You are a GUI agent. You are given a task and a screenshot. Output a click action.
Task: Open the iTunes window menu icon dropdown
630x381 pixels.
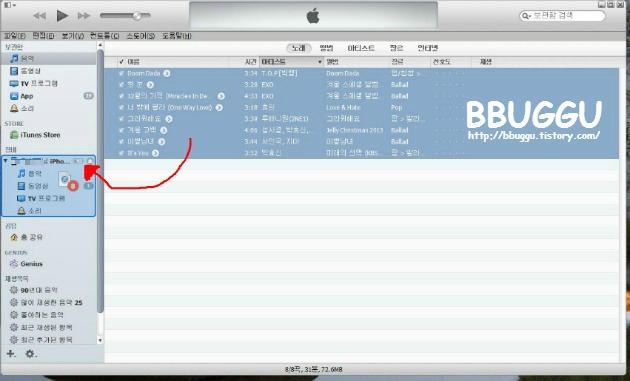tap(10, 5)
